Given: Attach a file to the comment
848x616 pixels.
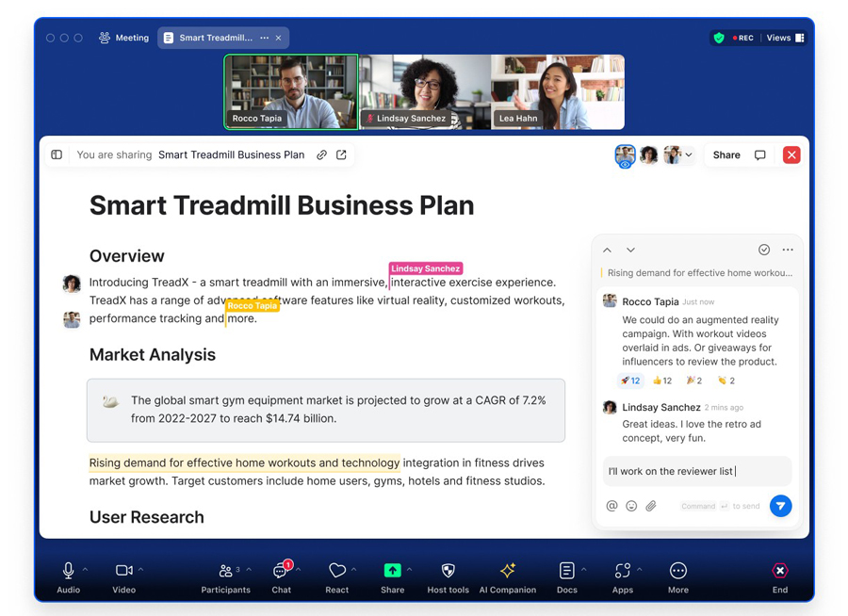Looking at the screenshot, I should 651,506.
